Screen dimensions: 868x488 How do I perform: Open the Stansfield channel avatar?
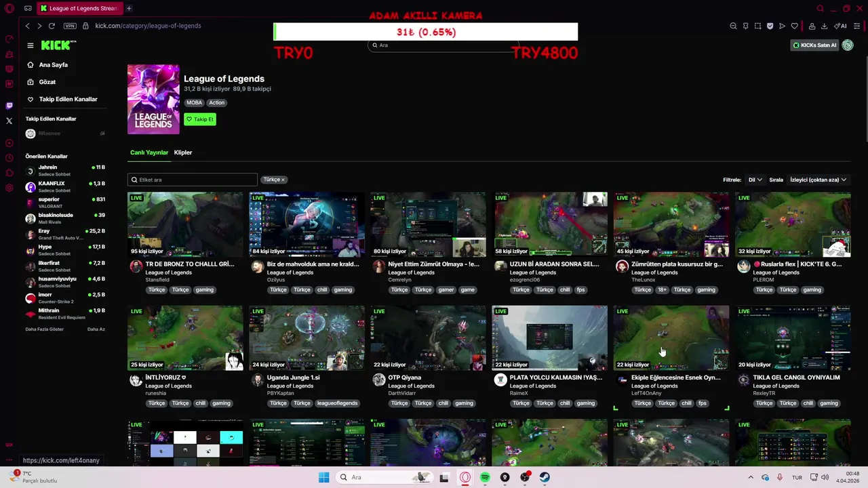(x=136, y=266)
